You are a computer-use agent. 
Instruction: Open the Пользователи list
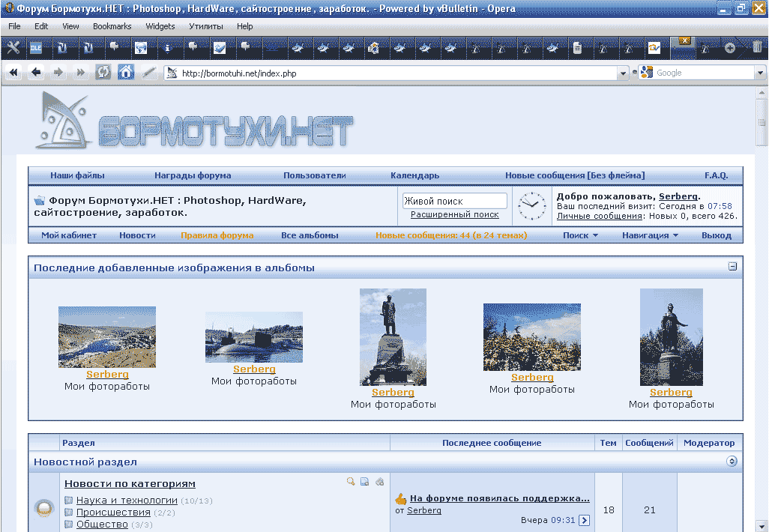coord(314,175)
